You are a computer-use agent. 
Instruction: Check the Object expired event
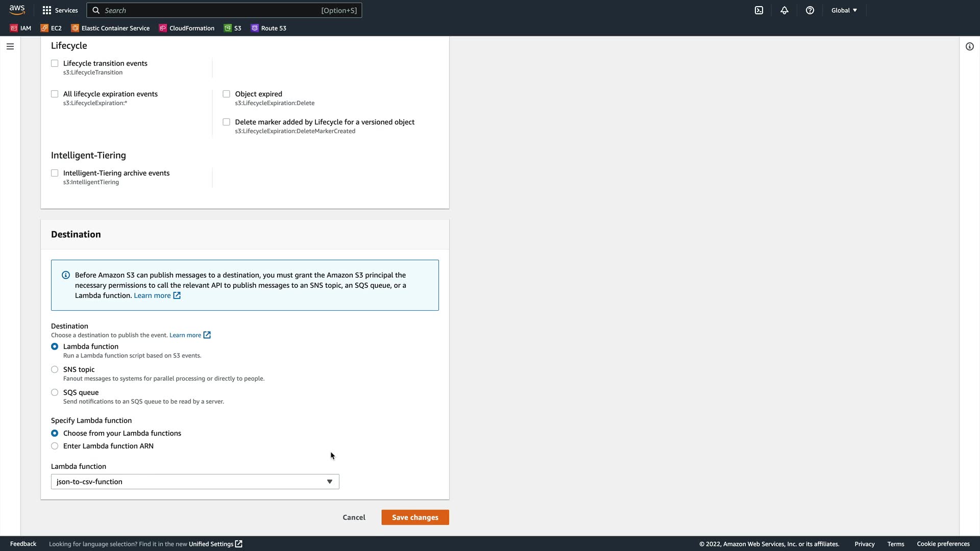pyautogui.click(x=226, y=94)
